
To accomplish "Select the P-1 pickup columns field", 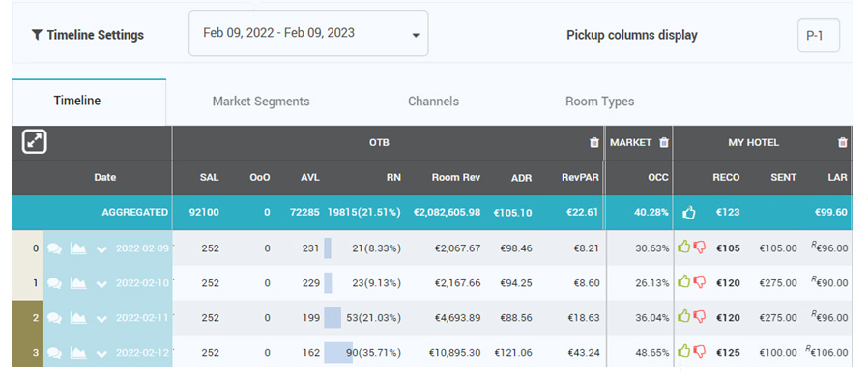I will click(818, 36).
